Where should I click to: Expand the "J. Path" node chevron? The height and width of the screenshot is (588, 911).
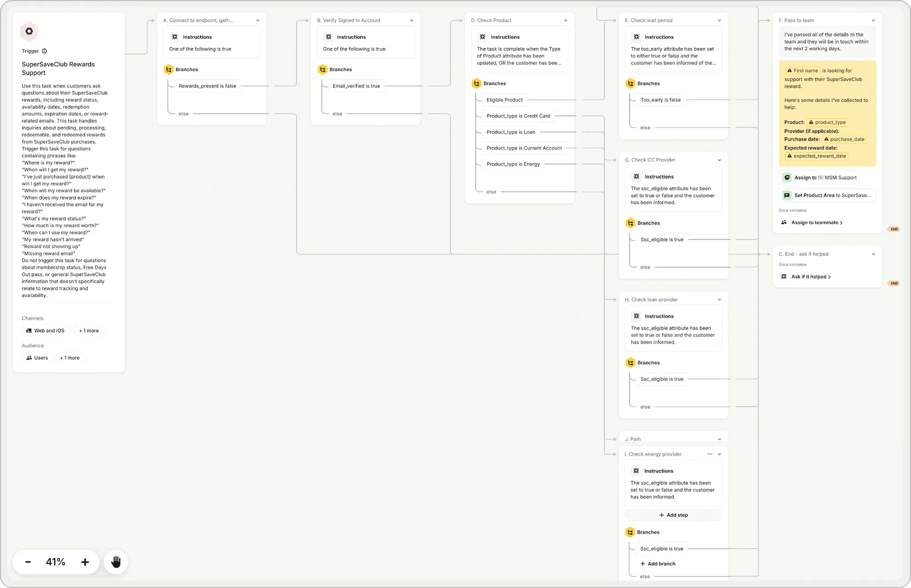(x=719, y=439)
